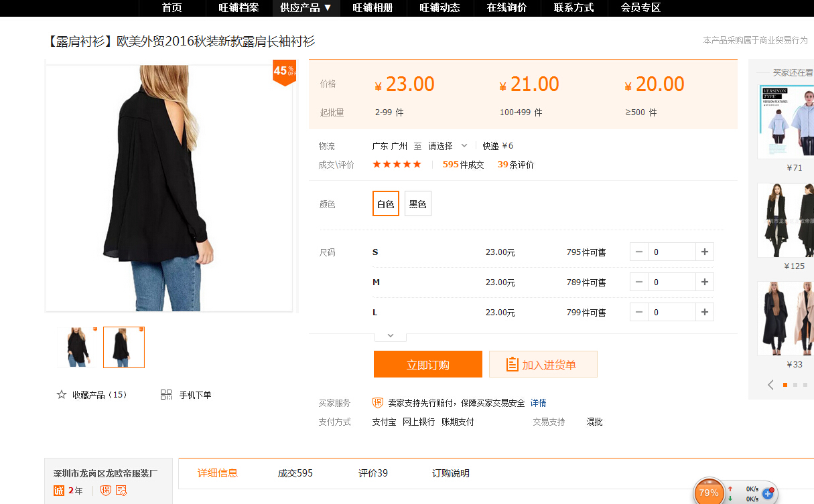Click the blue plus icon on network widget

tap(768, 493)
